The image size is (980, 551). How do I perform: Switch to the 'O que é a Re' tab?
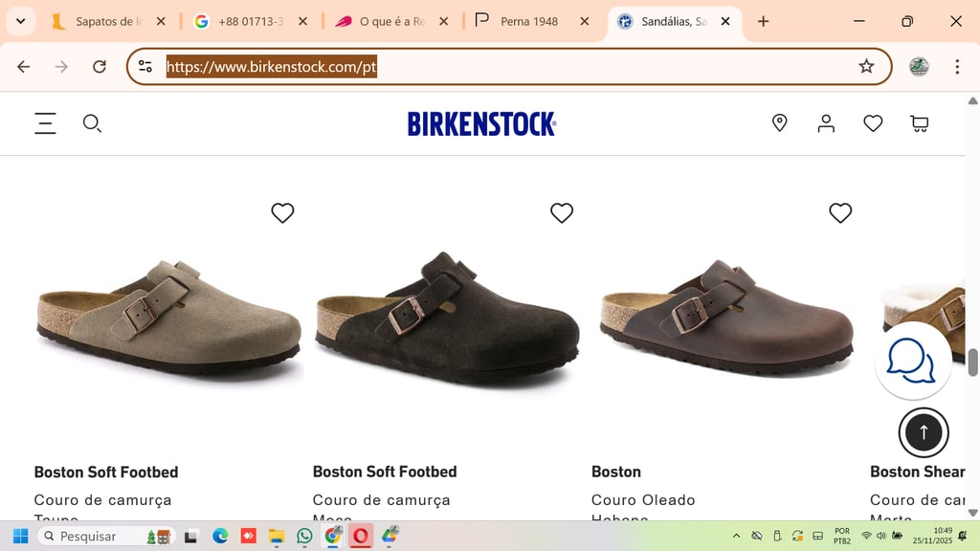(x=391, y=21)
